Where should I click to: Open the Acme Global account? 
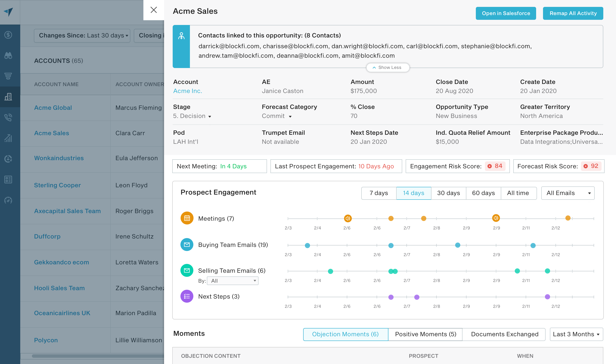[x=53, y=108]
